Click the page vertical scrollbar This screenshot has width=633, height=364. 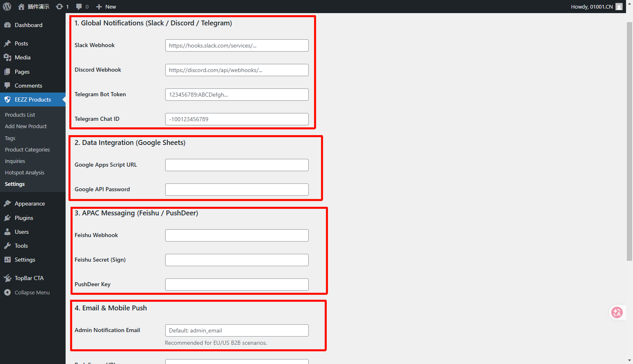(629, 141)
